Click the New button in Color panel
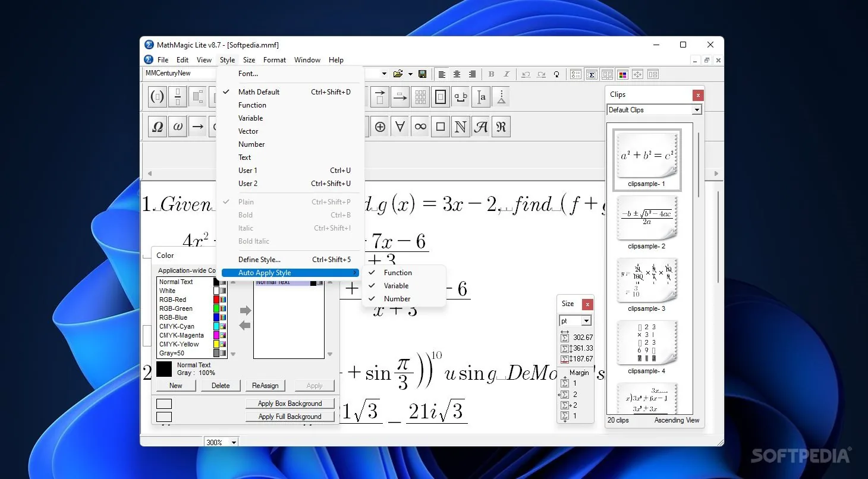Viewport: 868px width, 479px height. click(176, 386)
